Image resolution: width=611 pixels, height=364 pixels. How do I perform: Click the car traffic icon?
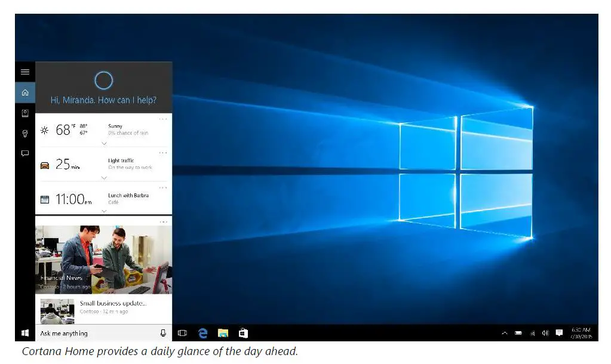[x=45, y=165]
